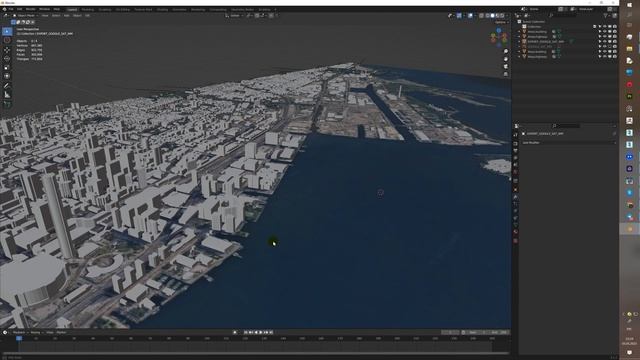Image resolution: width=640 pixels, height=360 pixels.
Task: Click the blue Z axis on navigation gizmo
Action: click(499, 31)
